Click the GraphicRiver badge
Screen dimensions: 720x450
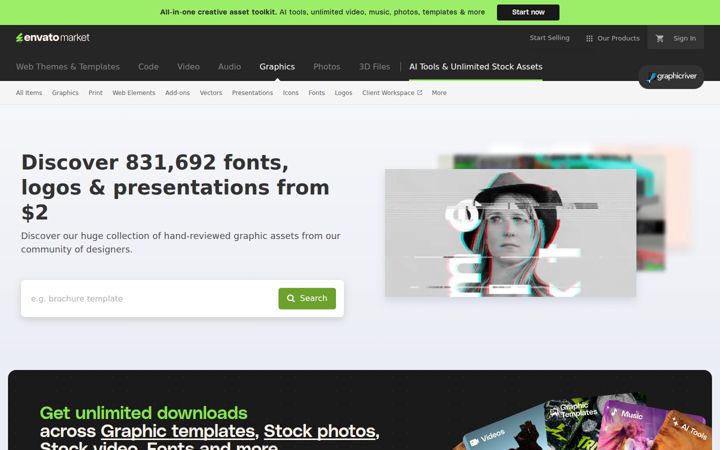671,77
